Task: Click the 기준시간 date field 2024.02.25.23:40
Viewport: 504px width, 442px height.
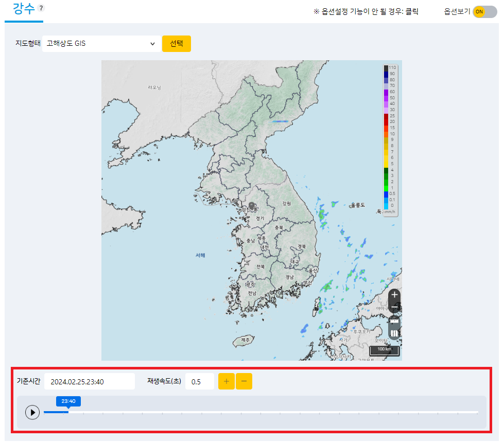Action: pyautogui.click(x=90, y=381)
